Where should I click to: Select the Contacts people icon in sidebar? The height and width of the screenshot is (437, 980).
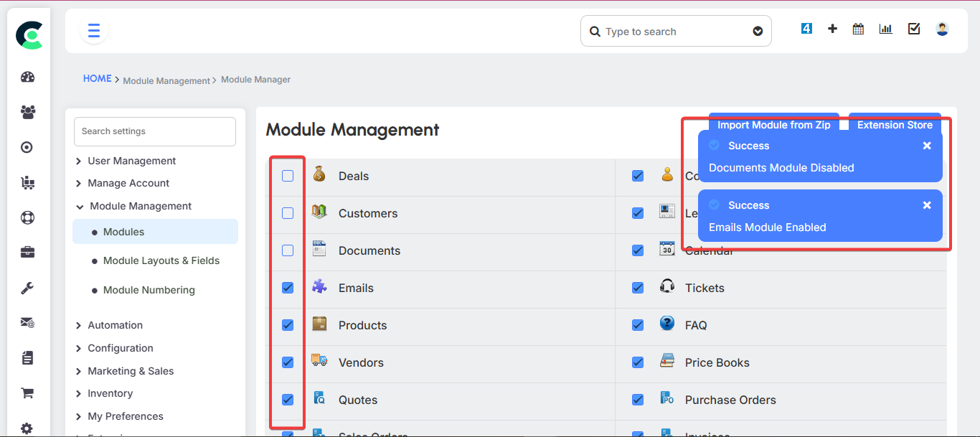[x=27, y=112]
